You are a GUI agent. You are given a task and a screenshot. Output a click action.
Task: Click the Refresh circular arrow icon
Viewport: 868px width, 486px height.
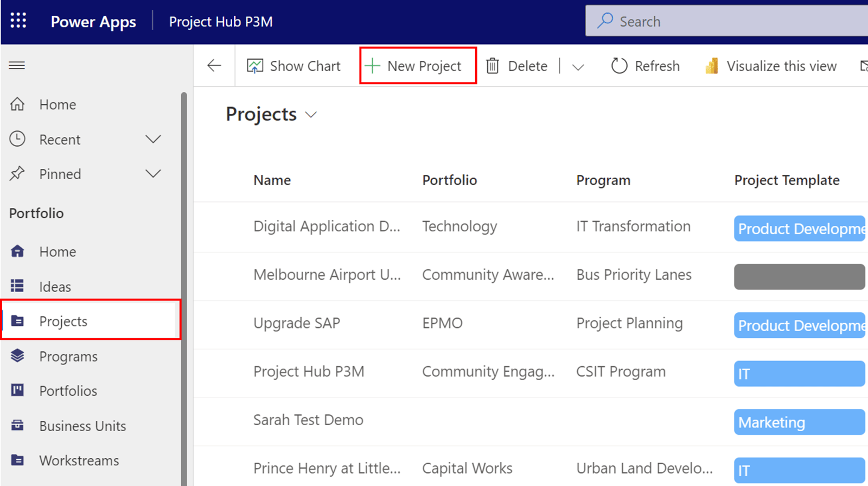click(619, 66)
